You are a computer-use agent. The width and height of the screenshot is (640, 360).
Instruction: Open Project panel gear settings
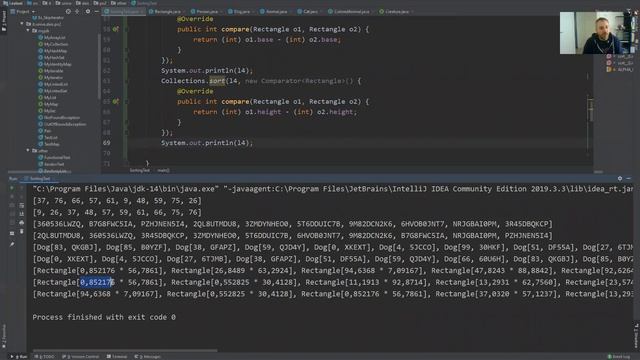pyautogui.click(x=88, y=11)
